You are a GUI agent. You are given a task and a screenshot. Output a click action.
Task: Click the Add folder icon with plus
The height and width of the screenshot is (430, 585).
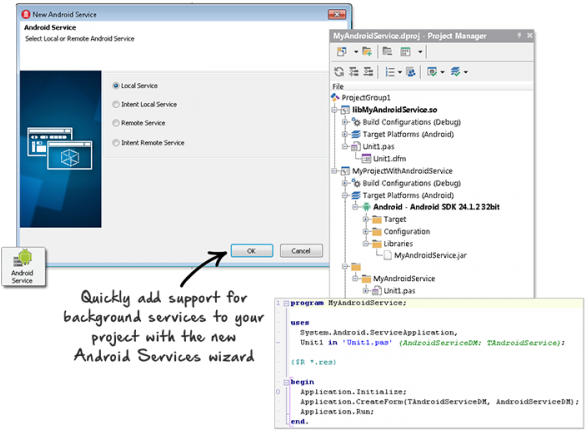pos(367,51)
